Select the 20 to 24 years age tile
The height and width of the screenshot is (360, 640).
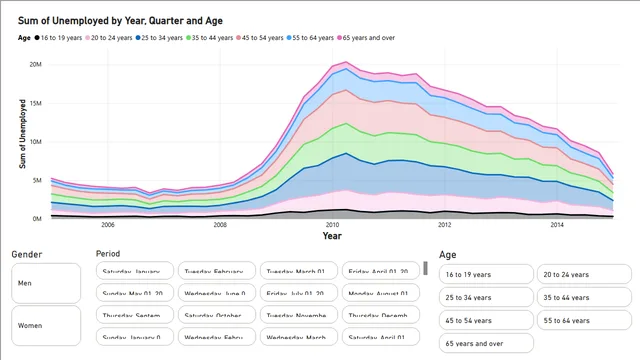(584, 274)
